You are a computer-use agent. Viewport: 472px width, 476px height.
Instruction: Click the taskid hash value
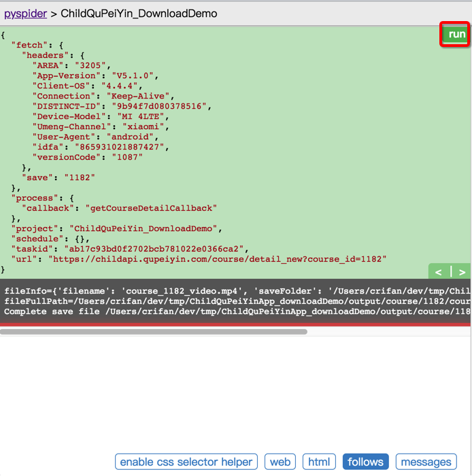(x=154, y=249)
